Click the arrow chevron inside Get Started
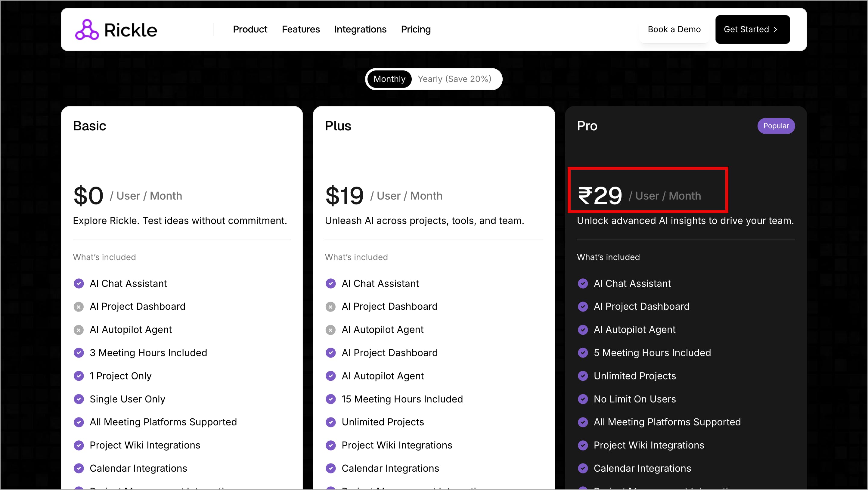 click(x=776, y=30)
